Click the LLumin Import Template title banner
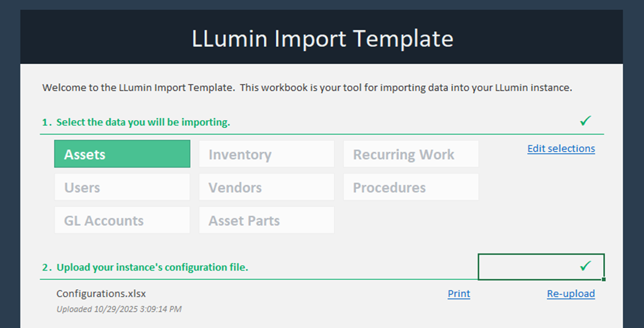 click(x=322, y=38)
